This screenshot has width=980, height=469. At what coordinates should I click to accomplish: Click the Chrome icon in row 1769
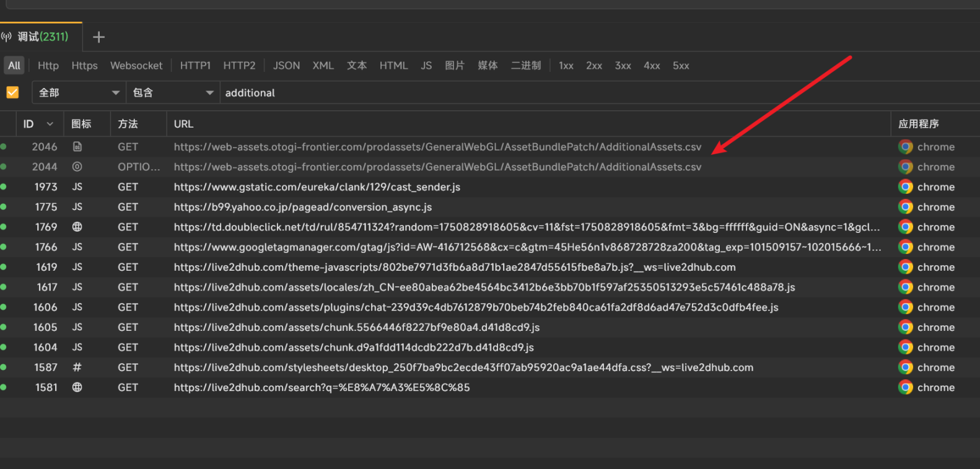click(x=906, y=227)
